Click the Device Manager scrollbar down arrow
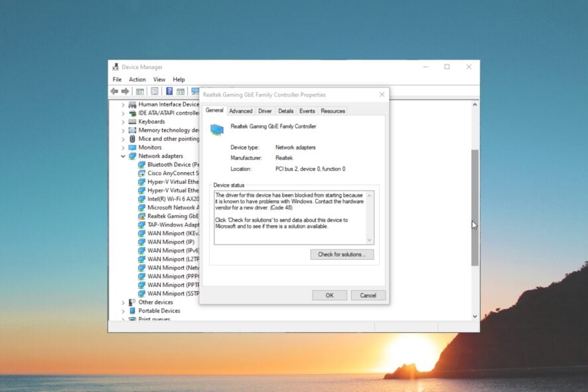Viewport: 588px width, 392px height. tap(475, 316)
